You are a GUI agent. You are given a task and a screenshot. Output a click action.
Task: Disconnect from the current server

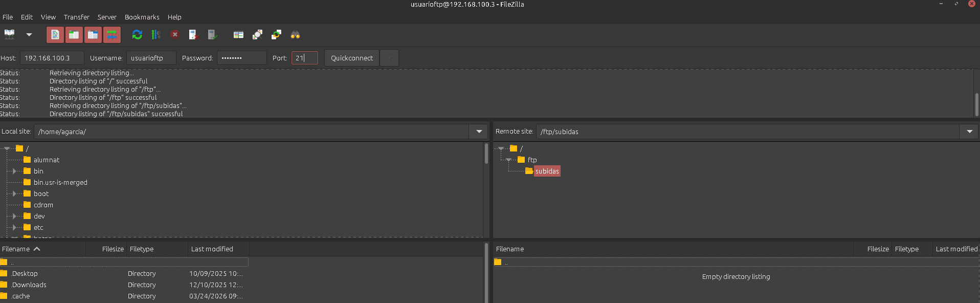[193, 35]
